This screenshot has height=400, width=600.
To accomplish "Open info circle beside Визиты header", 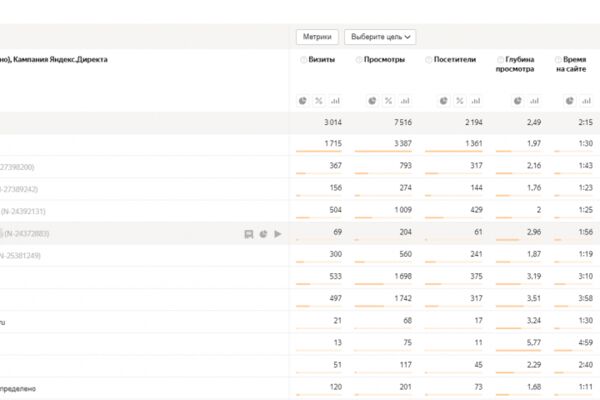I will click(303, 60).
